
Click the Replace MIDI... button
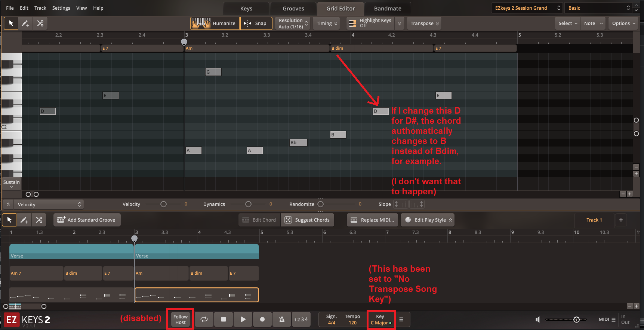pyautogui.click(x=373, y=220)
